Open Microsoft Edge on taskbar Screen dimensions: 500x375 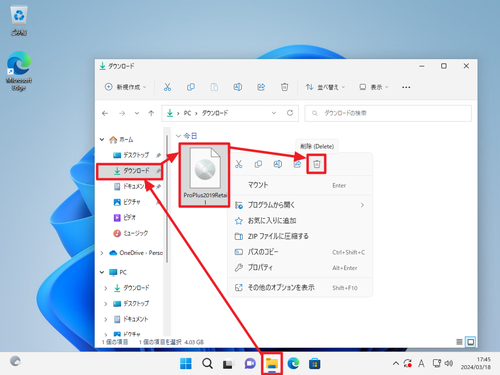click(293, 364)
